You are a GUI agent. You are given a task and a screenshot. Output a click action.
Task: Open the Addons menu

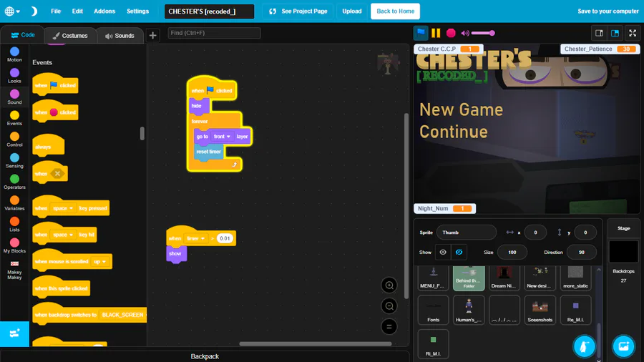click(x=104, y=11)
